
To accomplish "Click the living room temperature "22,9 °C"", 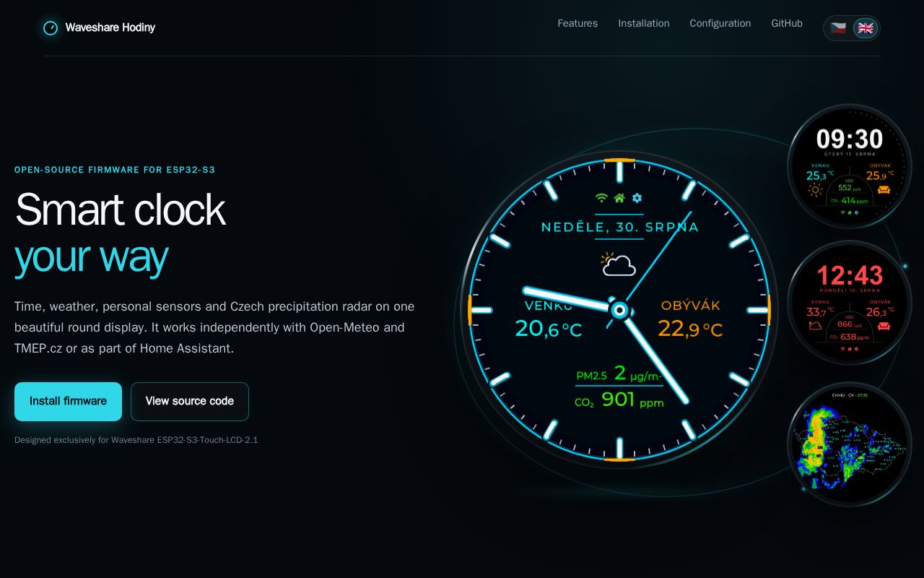I will (690, 329).
